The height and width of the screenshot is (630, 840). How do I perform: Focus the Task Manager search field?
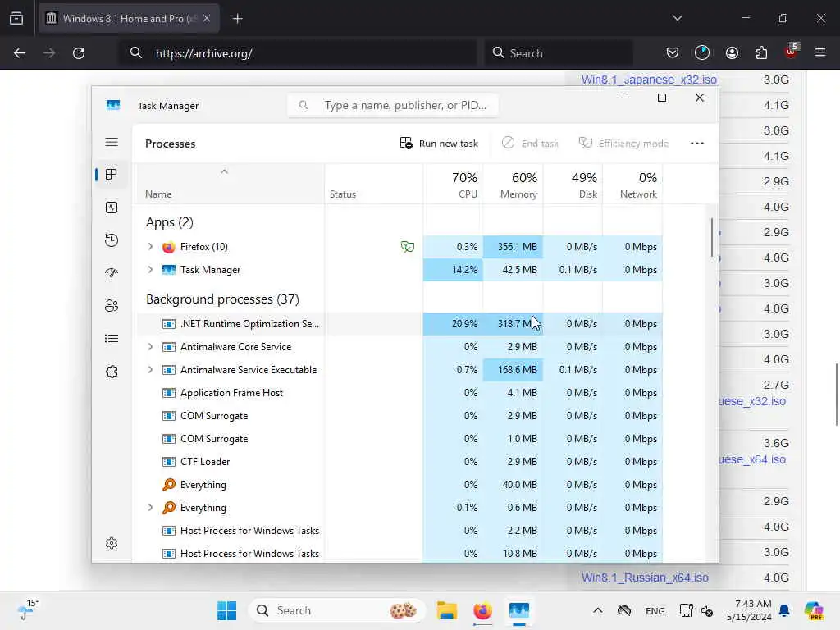[393, 105]
